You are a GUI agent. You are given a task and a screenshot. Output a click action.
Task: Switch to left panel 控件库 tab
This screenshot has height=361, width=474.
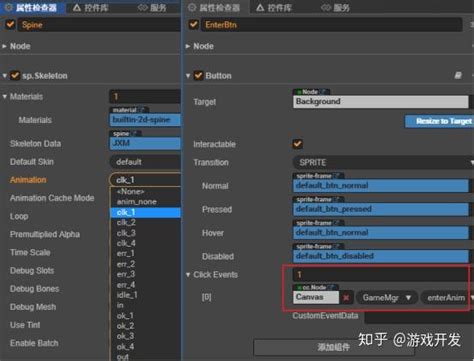point(91,7)
